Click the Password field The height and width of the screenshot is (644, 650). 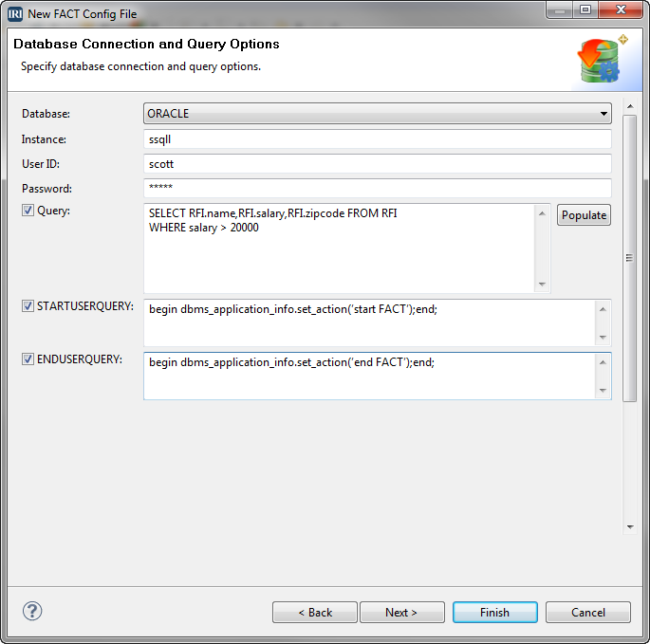coord(378,188)
